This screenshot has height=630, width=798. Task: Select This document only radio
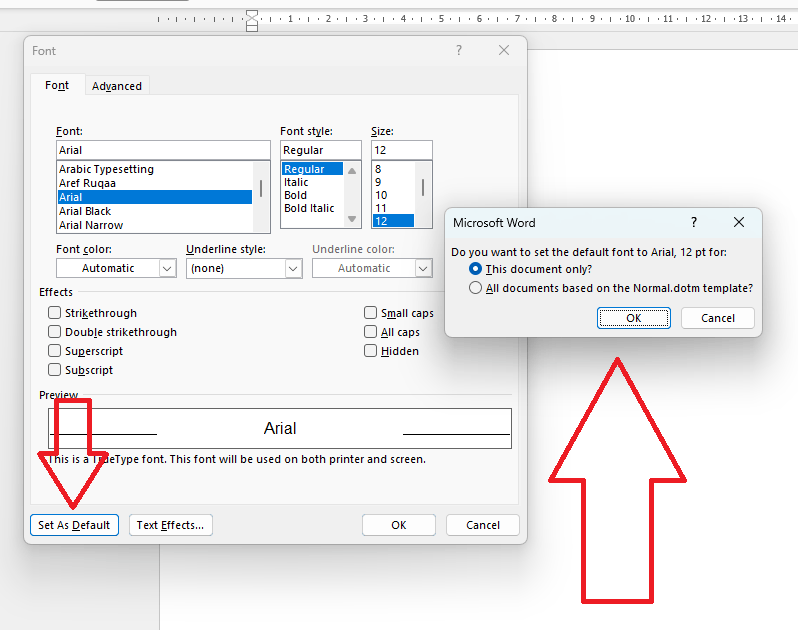[x=475, y=269]
